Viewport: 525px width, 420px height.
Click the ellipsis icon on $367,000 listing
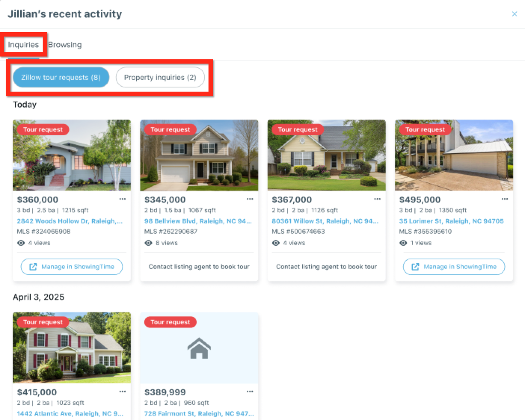click(377, 199)
